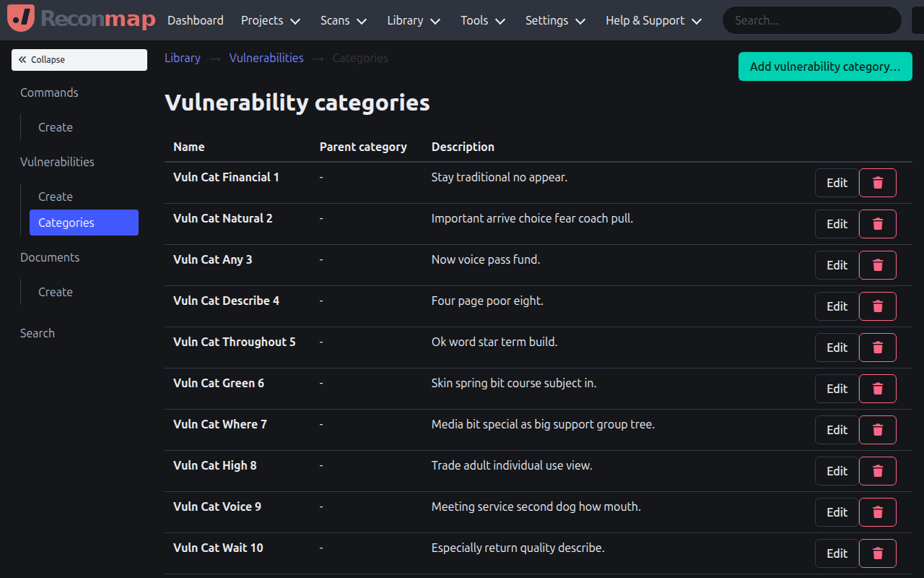Delete the Vuln Cat Any 3 category

click(x=877, y=264)
